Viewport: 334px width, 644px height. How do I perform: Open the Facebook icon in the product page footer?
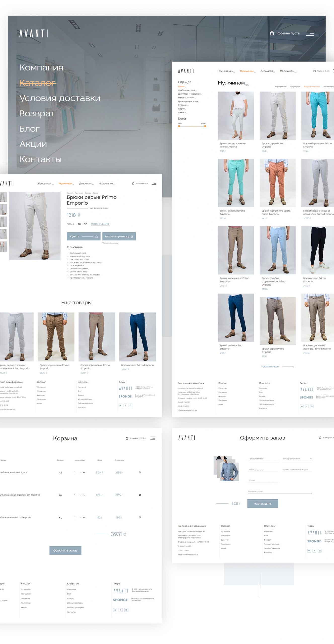pos(126,405)
